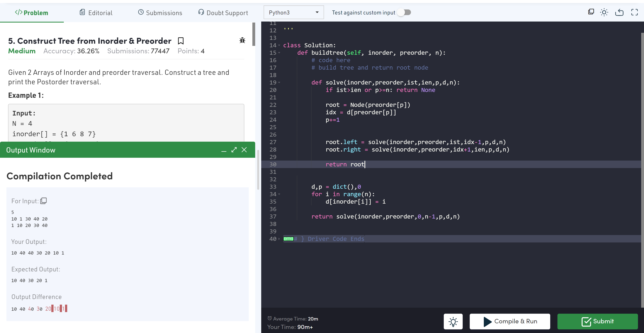This screenshot has width=644, height=333.
Task: Toggle Test against custom input switch
Action: tap(404, 12)
